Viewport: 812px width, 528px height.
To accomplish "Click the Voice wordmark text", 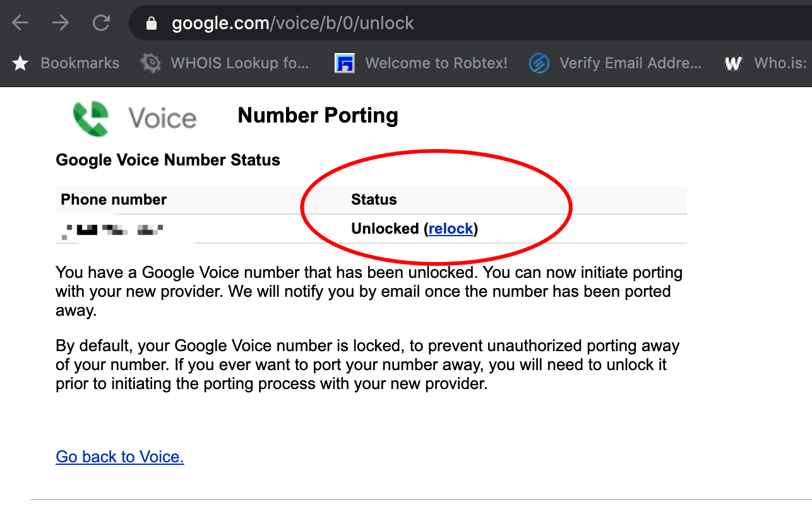I will [162, 118].
